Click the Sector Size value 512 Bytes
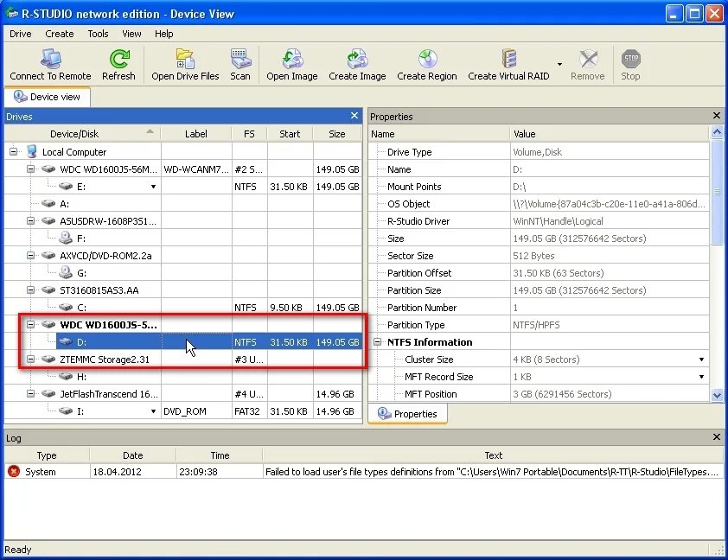Viewport: 728px width, 560px height. [533, 256]
